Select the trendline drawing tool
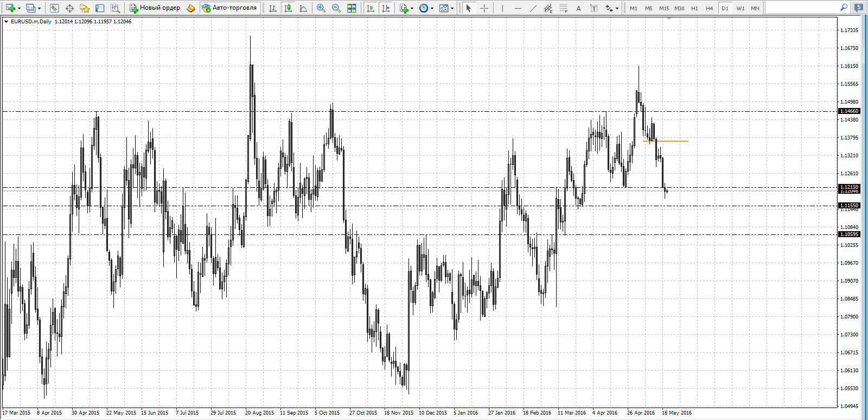The height and width of the screenshot is (420, 868). 533,8
